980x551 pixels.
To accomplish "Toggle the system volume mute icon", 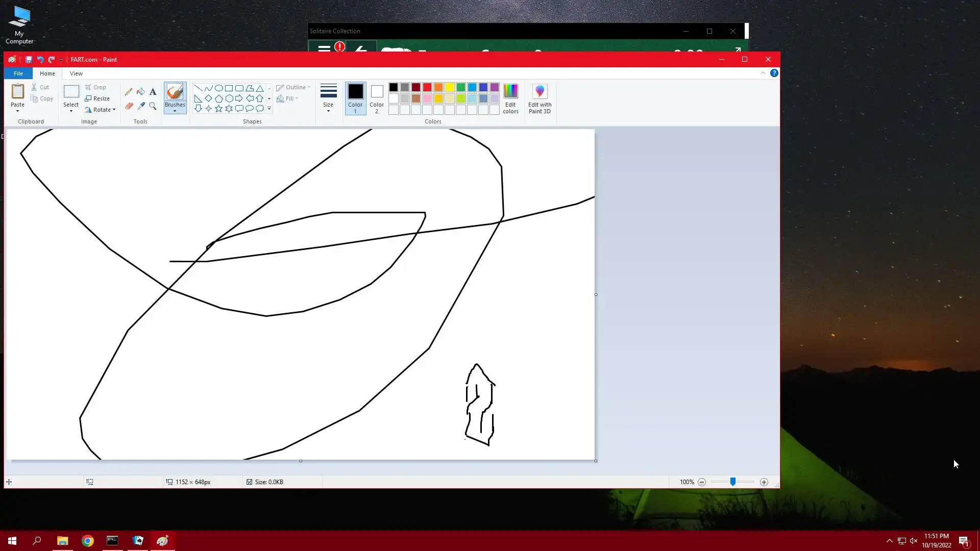I will click(914, 541).
